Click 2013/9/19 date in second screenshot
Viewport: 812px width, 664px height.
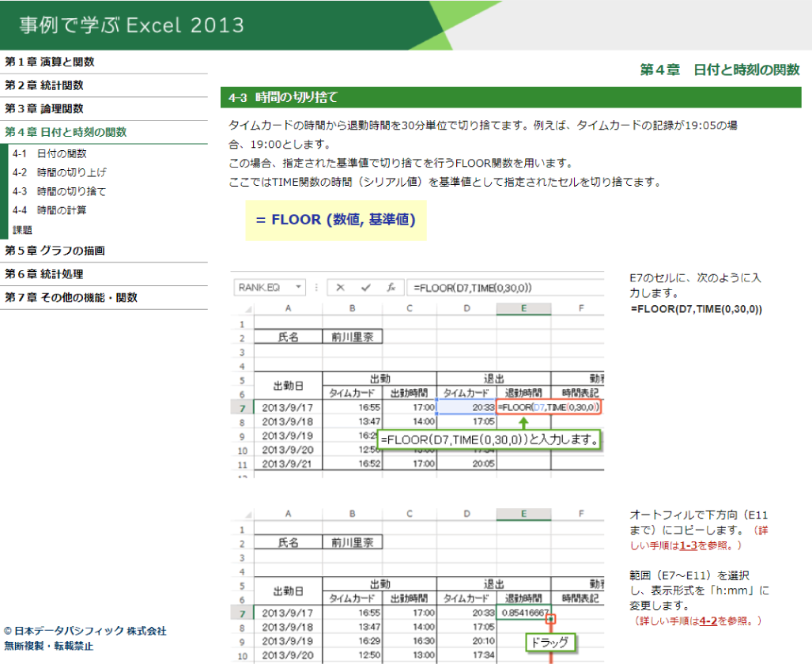(x=288, y=641)
